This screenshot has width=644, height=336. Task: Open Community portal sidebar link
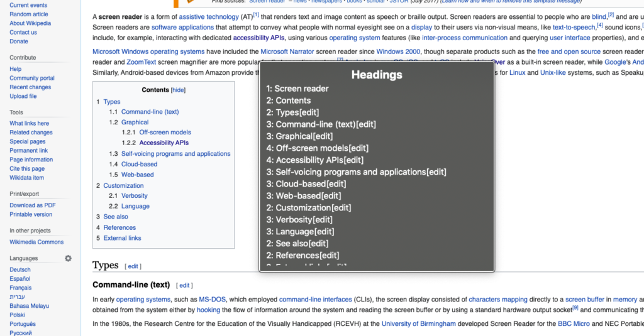tap(32, 78)
